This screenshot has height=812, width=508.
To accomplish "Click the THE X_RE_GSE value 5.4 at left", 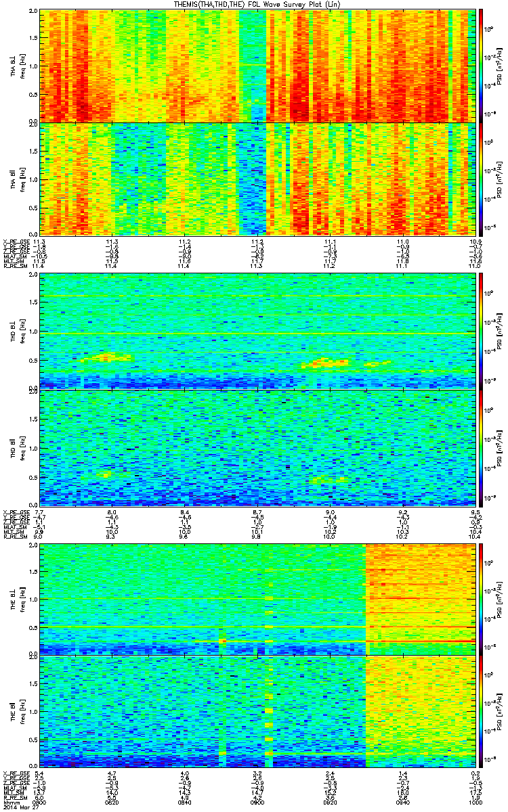I will tap(39, 772).
